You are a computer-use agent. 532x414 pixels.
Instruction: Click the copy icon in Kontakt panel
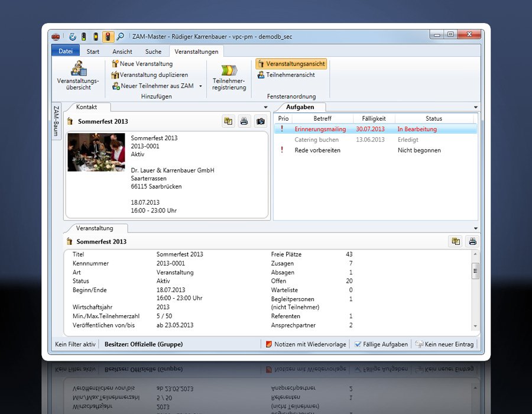pyautogui.click(x=228, y=121)
